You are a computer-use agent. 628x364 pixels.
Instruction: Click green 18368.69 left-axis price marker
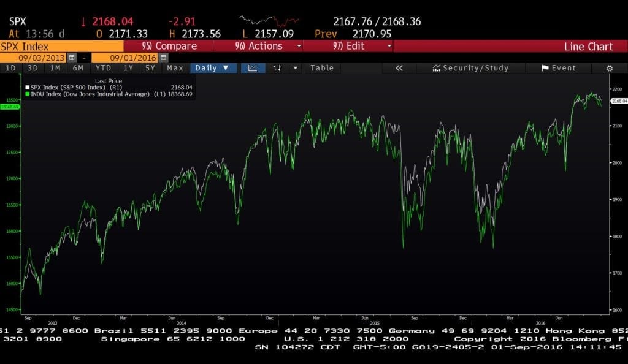[x=10, y=107]
